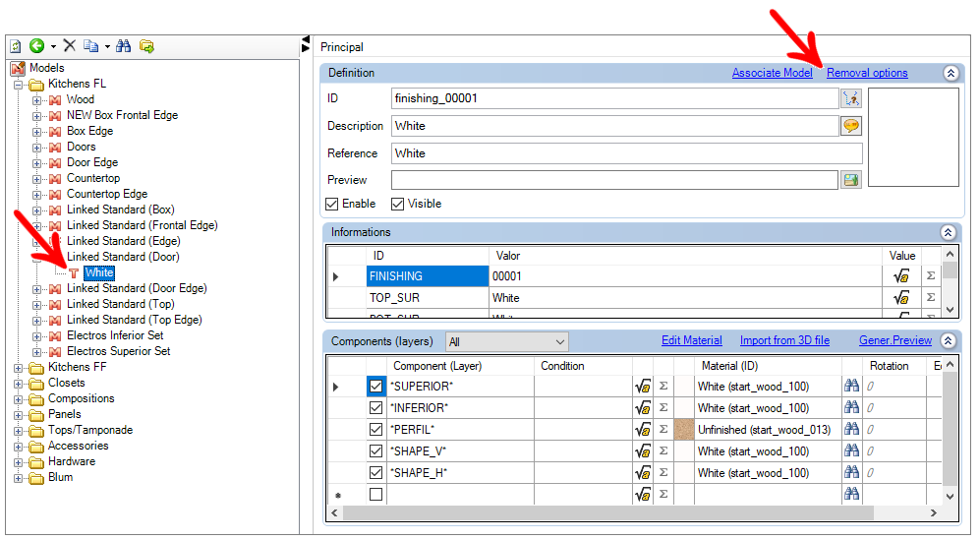980x540 pixels.
Task: Expand the Kitchens FF folder
Action: tap(18, 368)
